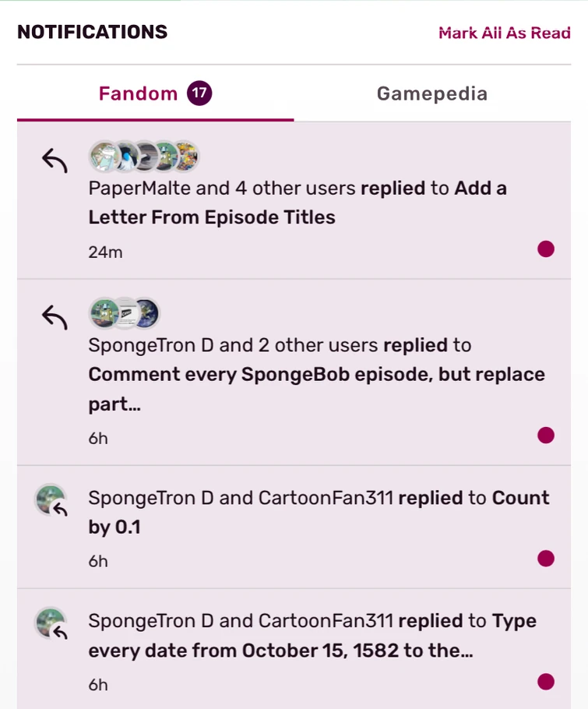This screenshot has width=588, height=709.
Task: Select PaperMalte's avatar in the top notification
Action: [x=101, y=157]
